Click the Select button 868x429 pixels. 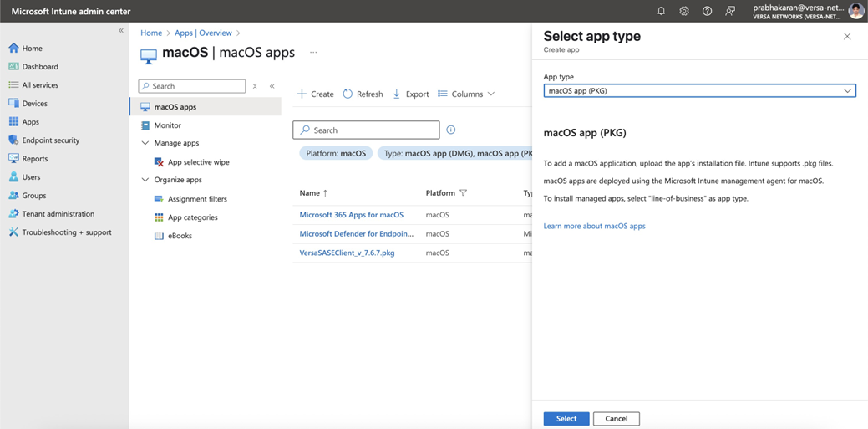(x=566, y=418)
